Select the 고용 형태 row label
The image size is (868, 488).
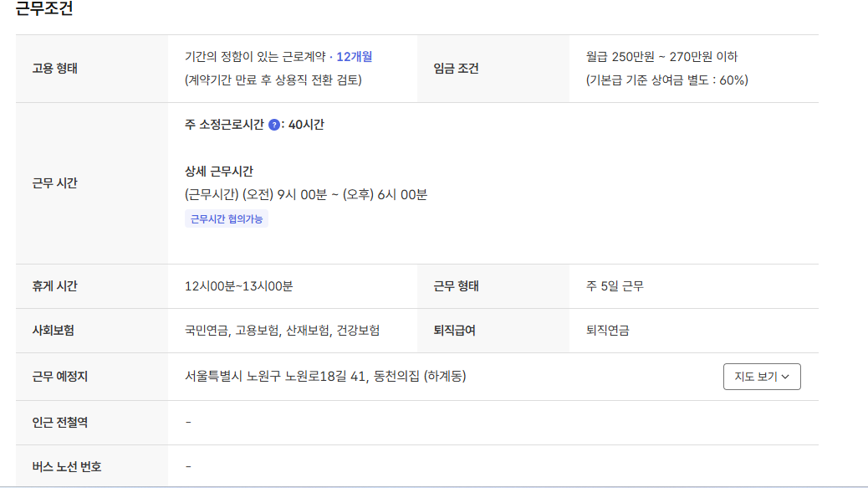[54, 69]
